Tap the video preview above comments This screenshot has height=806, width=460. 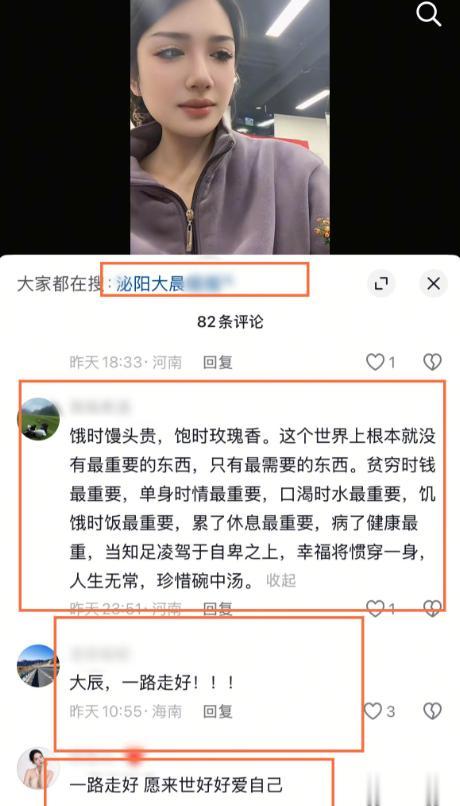point(230,126)
